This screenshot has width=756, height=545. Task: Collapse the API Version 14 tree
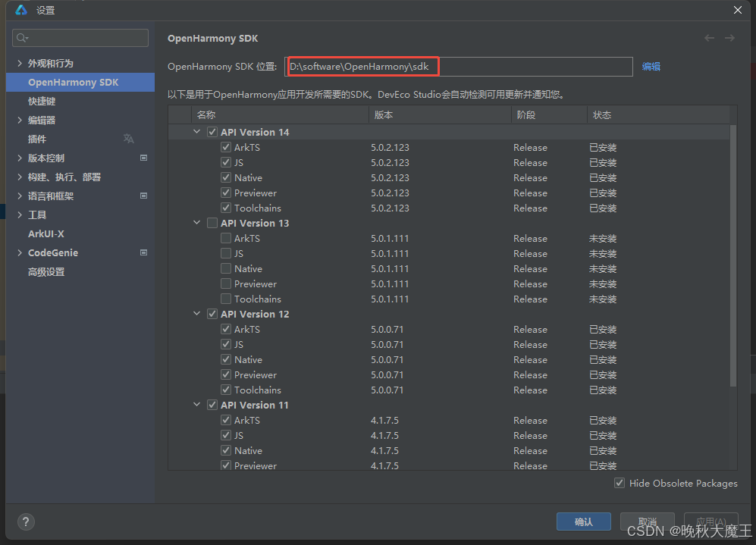click(x=196, y=131)
